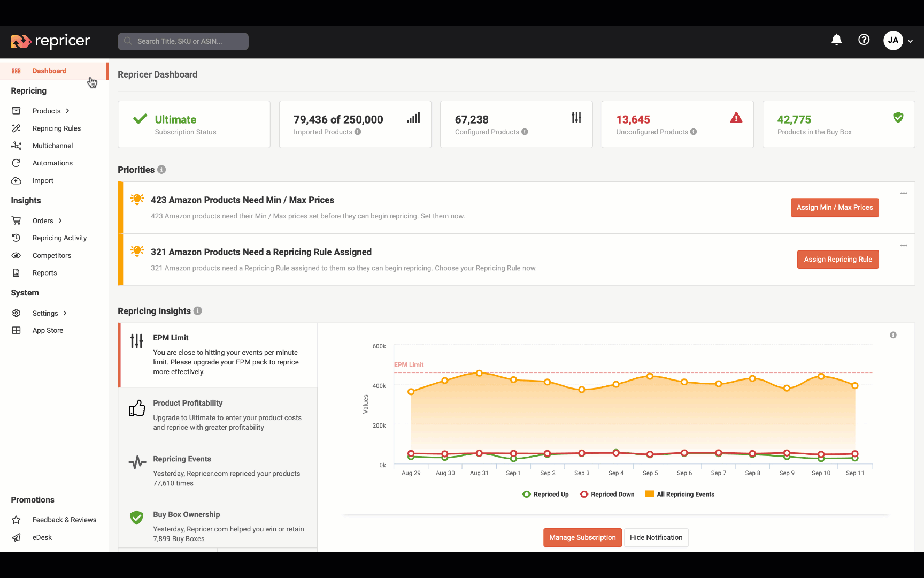924x578 pixels.
Task: Click Assign Repricing Rule button
Action: coord(838,260)
